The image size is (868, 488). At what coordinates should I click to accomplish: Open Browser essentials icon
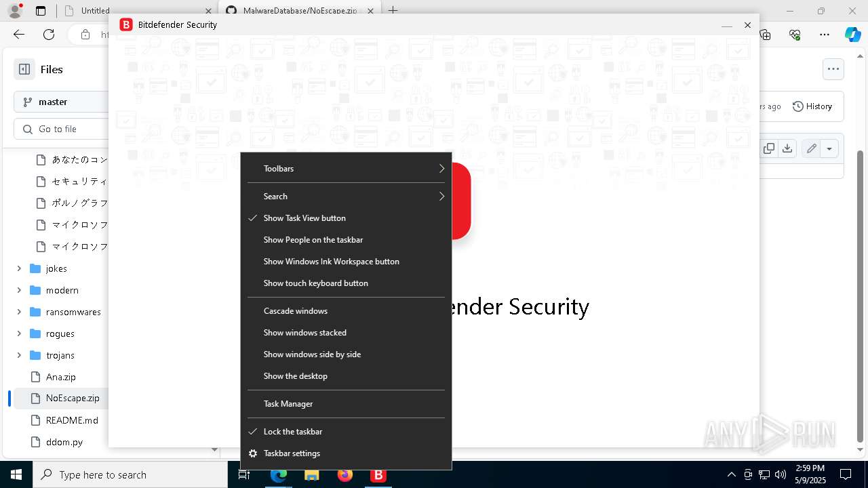point(795,35)
